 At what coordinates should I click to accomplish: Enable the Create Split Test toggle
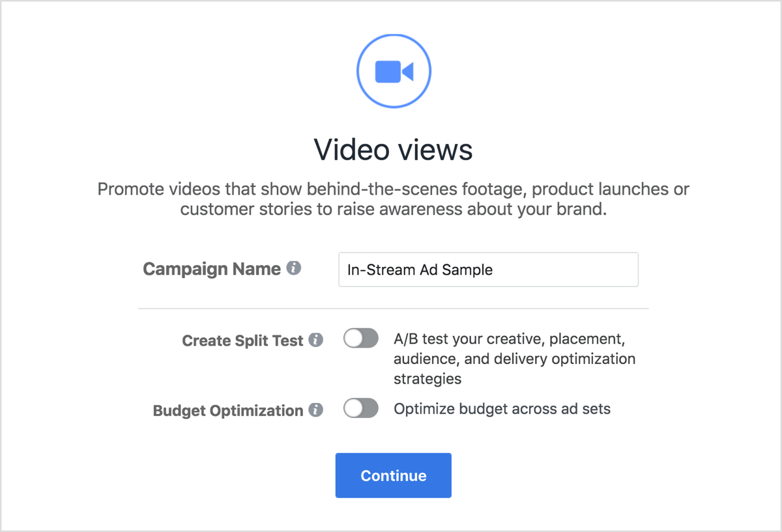click(x=360, y=338)
